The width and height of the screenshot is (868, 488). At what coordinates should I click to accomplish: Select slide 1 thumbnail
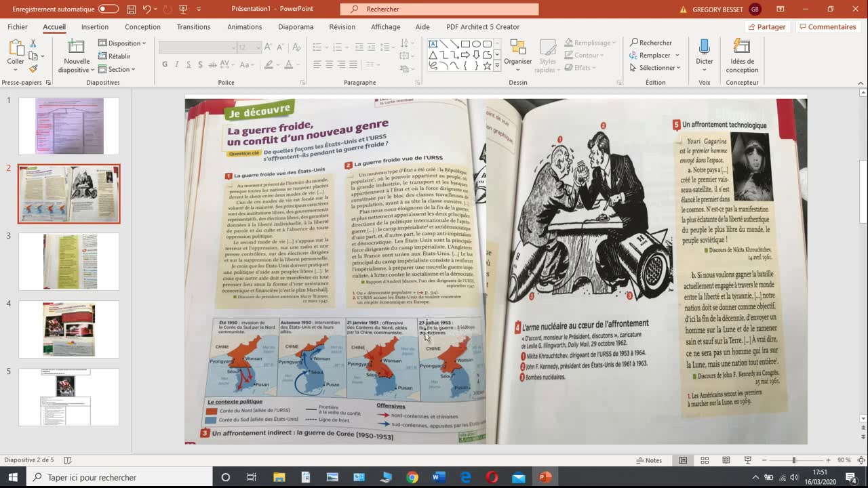click(x=69, y=126)
